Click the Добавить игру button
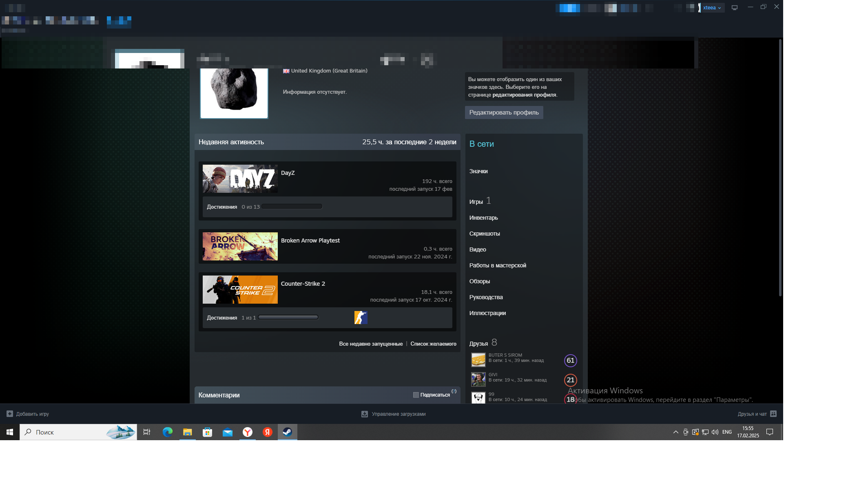 point(28,414)
